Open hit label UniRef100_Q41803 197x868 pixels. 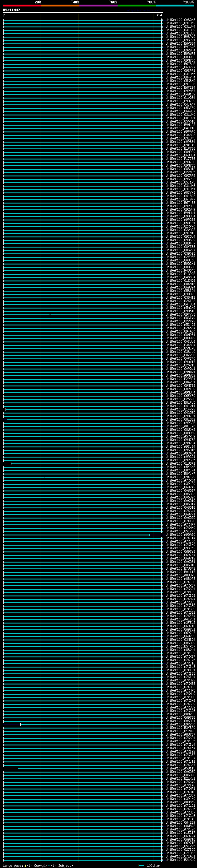(180, 196)
